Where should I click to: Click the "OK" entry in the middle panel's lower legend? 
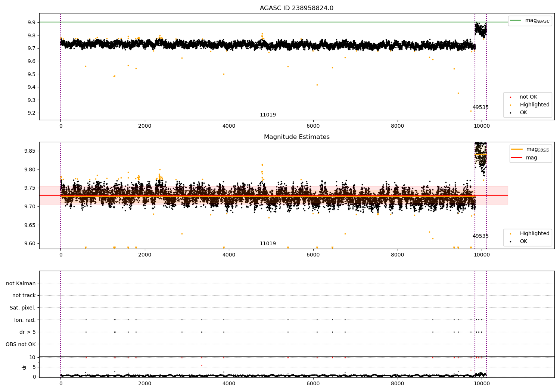523,242
